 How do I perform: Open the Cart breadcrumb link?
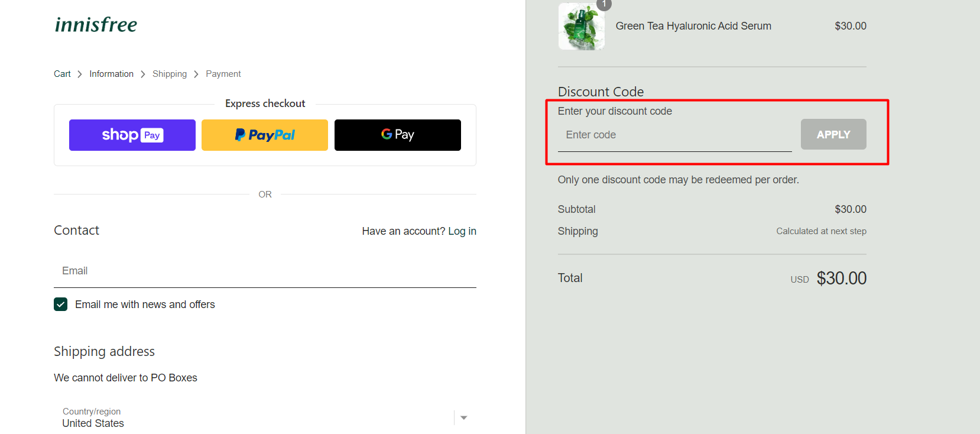coord(62,74)
